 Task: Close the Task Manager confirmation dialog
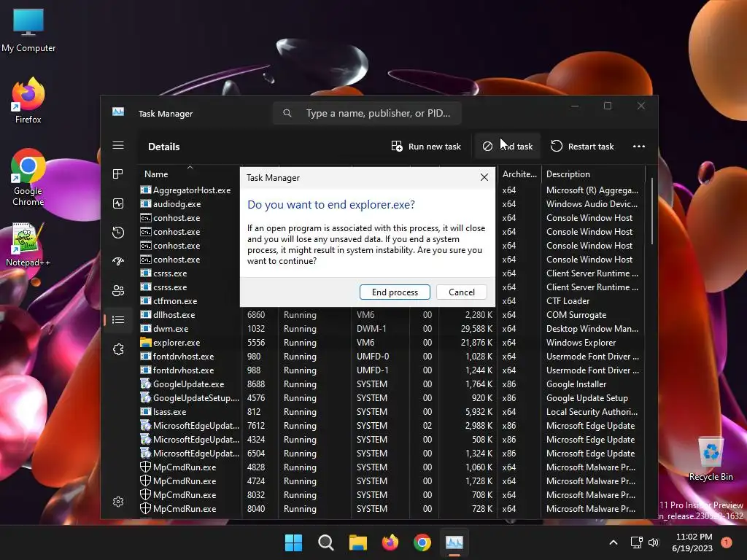point(484,177)
